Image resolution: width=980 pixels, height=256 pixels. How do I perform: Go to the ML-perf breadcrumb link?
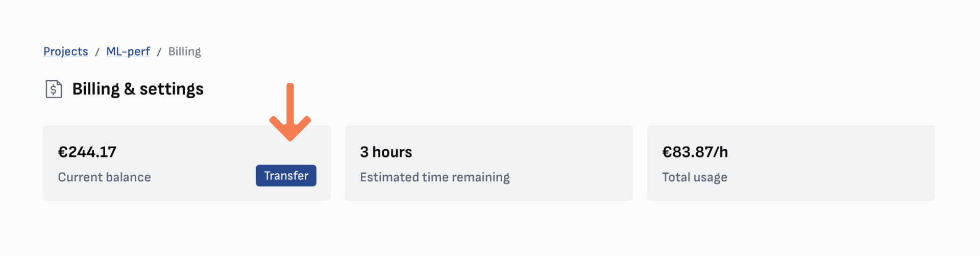(128, 52)
